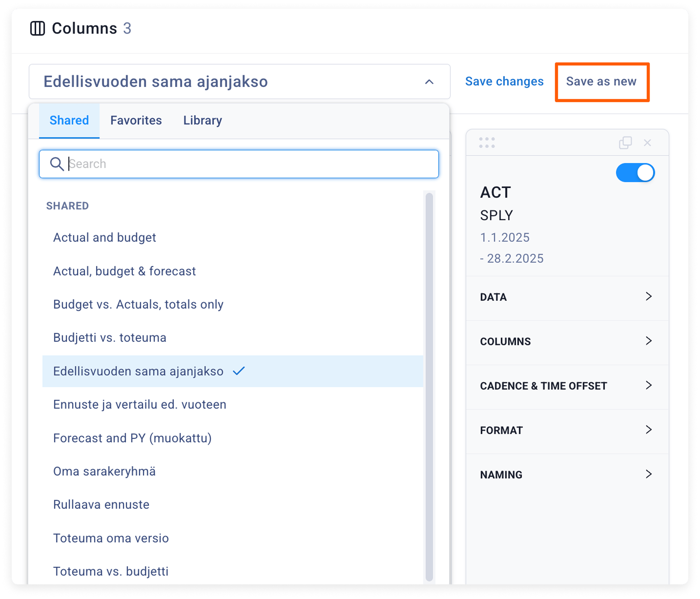Image resolution: width=700 pixels, height=599 pixels.
Task: Click the 28.2.2025 end date text
Action: coord(515,258)
